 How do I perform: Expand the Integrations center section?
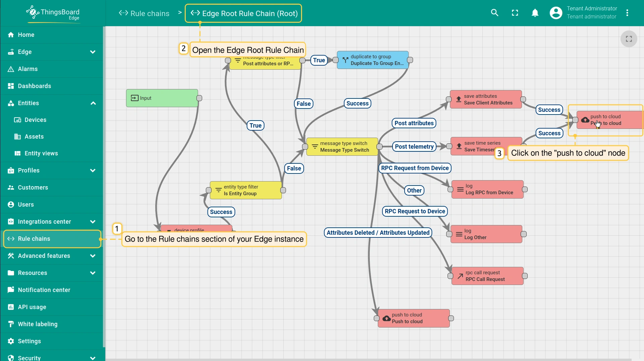[93, 222]
